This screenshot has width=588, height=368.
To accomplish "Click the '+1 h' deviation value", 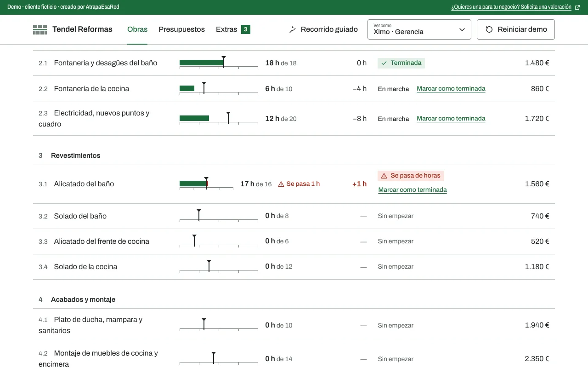I will click(x=359, y=184).
